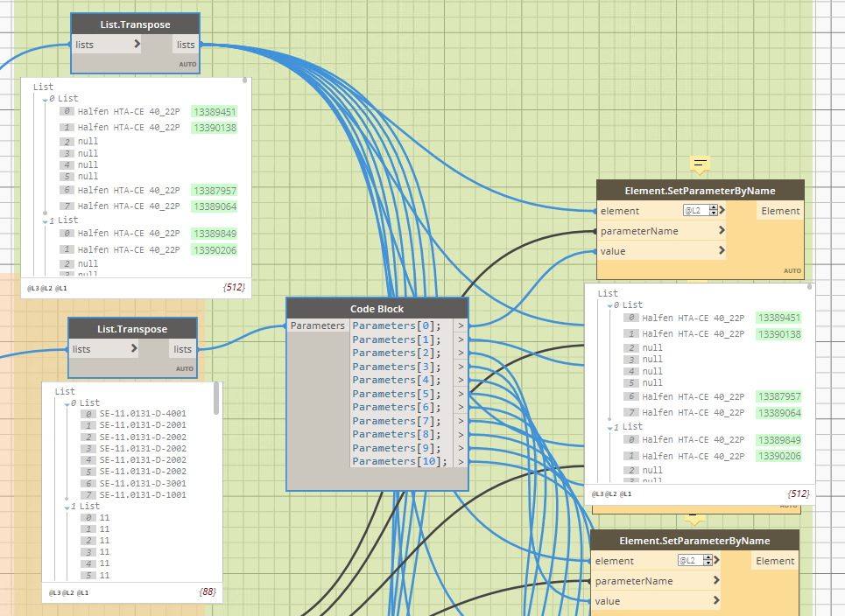Click the parameterName port arrow on upper SetParameterByName
Viewport: 845px width, 616px height.
click(x=722, y=231)
